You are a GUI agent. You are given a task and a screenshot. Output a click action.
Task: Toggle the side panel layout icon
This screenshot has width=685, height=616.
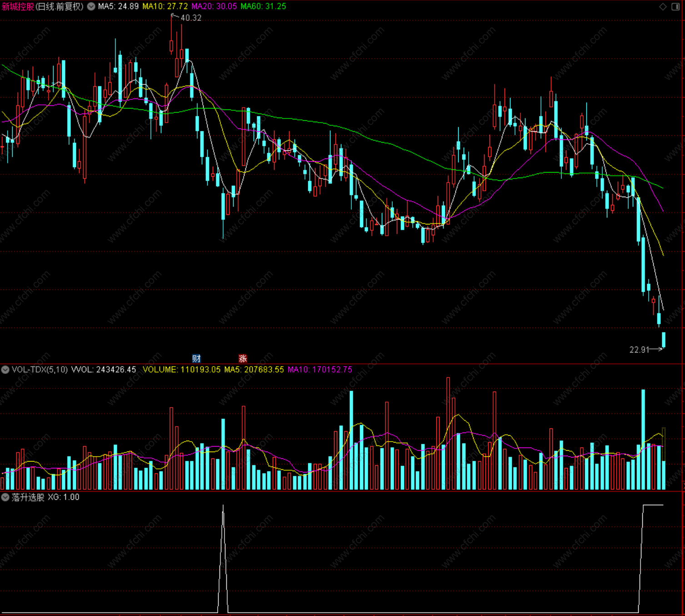coord(675,6)
